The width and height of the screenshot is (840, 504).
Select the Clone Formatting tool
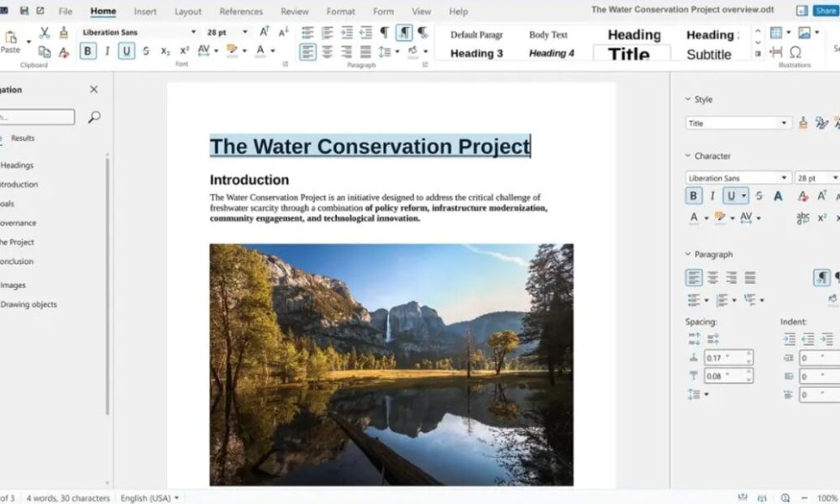coord(65,33)
